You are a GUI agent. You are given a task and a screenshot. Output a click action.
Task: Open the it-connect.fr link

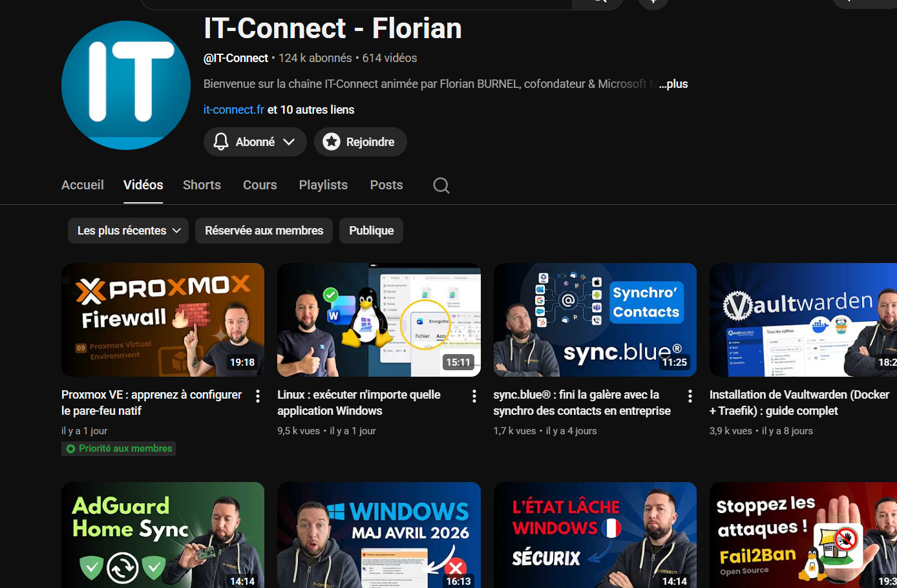pyautogui.click(x=234, y=110)
